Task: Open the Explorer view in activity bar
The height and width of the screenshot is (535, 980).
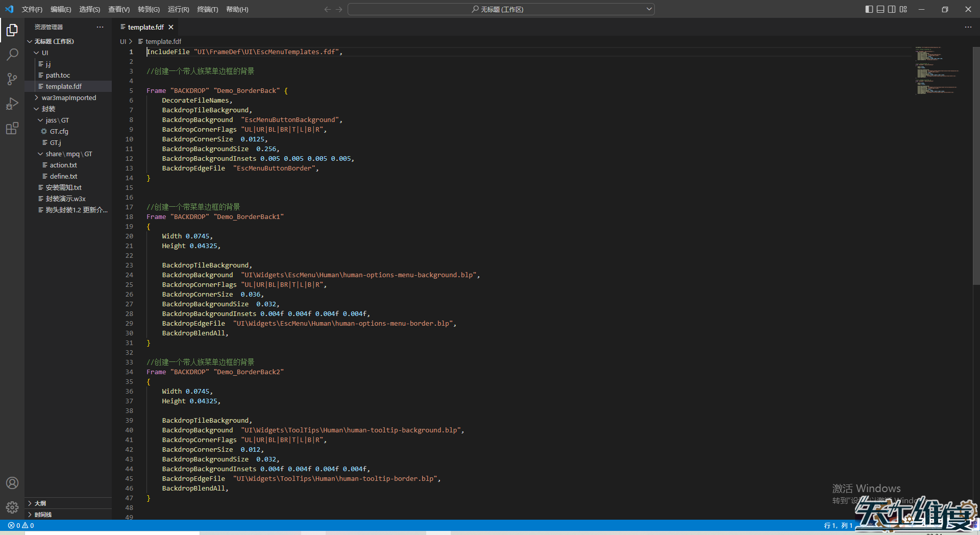Action: pos(12,31)
